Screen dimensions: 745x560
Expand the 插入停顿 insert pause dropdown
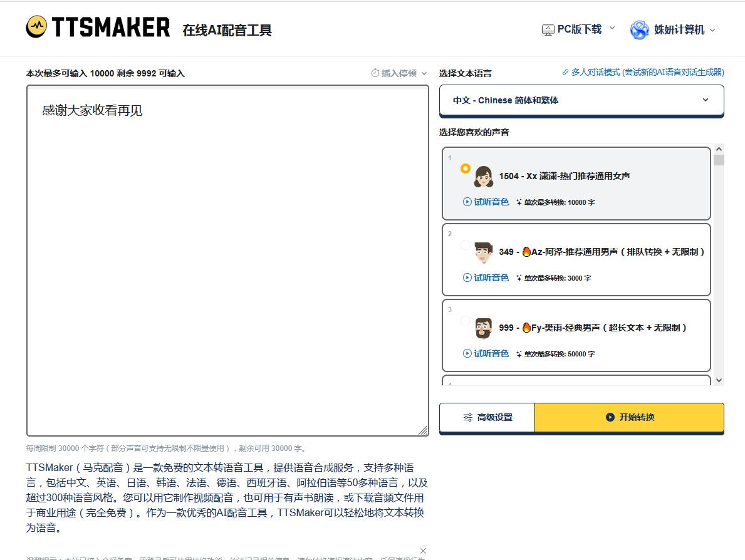399,73
